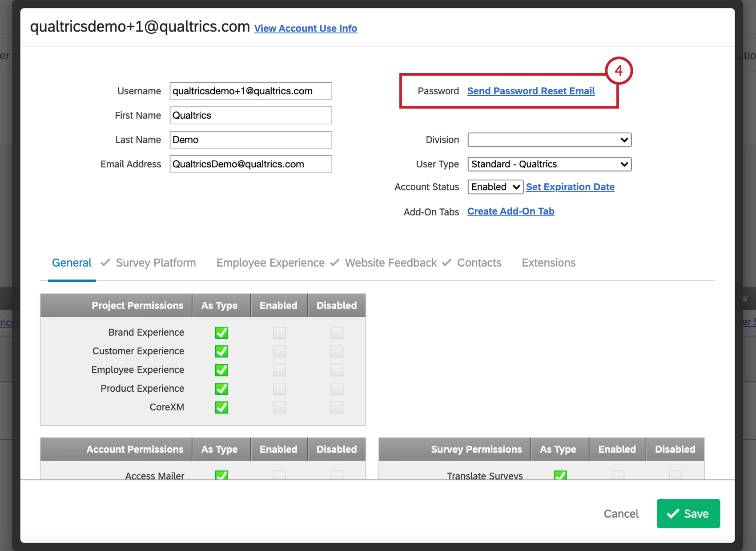Screen dimensions: 756x551
Task: Edit the First Name field
Action: [250, 115]
